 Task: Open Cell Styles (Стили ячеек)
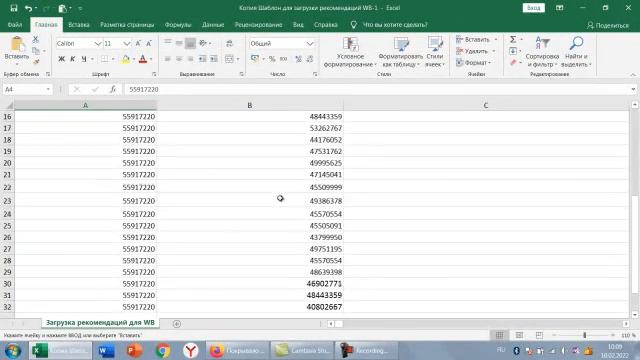pyautogui.click(x=435, y=52)
